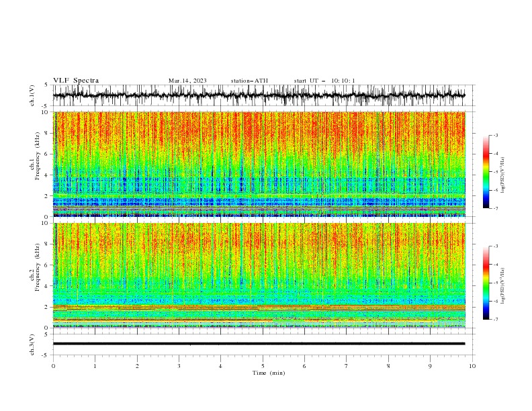Click the ch.3 flat waveform trace
Image resolution: width=532 pixels, height=411 pixels.
259,344
